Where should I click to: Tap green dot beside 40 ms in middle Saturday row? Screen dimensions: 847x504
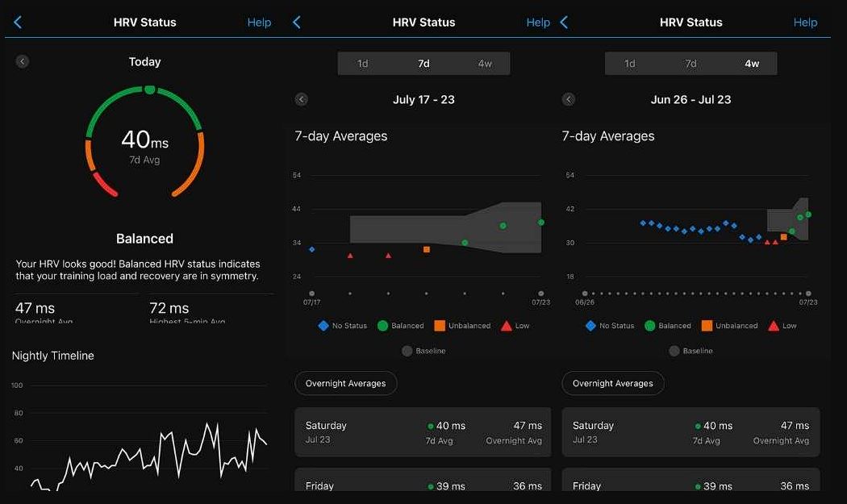click(431, 427)
